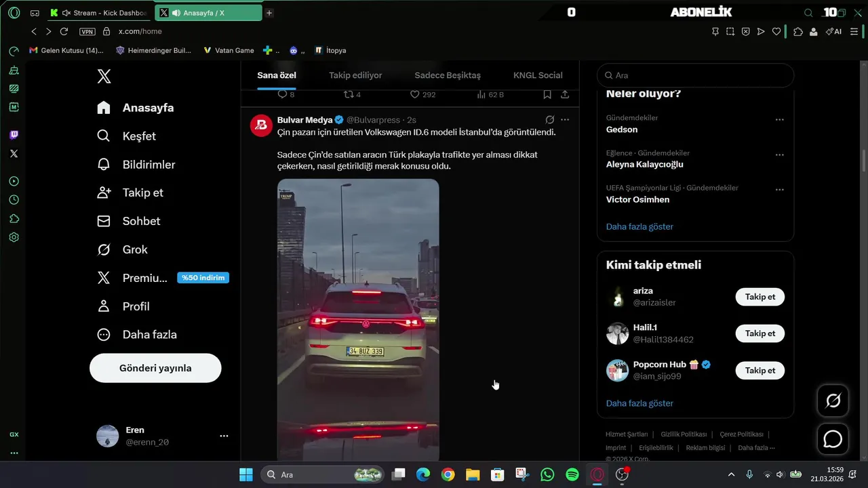
Task: Reload the page
Action: 64,31
